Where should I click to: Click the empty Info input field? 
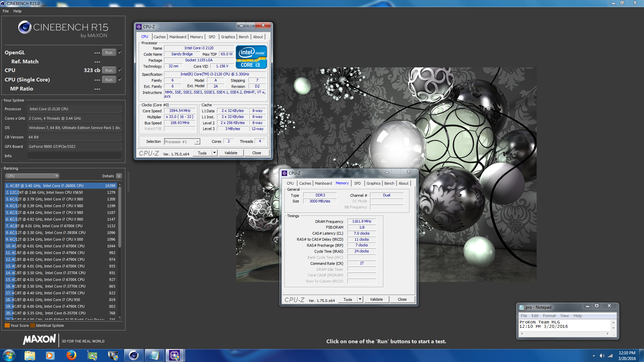74,156
